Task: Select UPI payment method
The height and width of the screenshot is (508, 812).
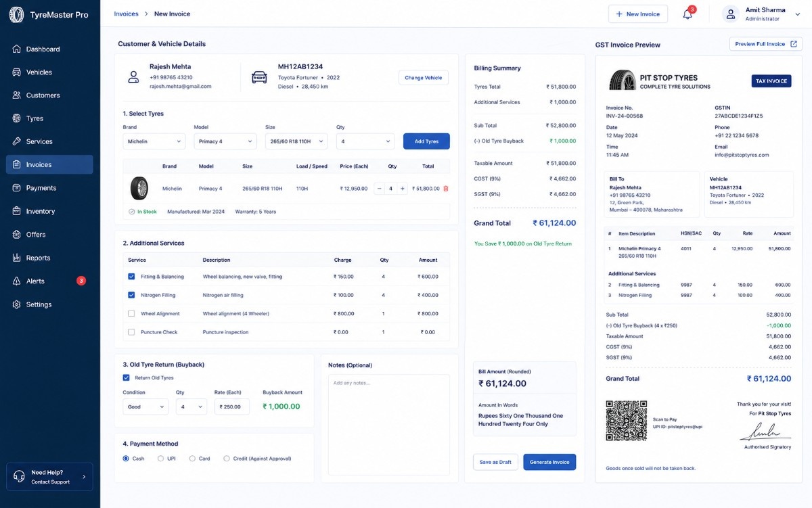Action: [x=160, y=459]
